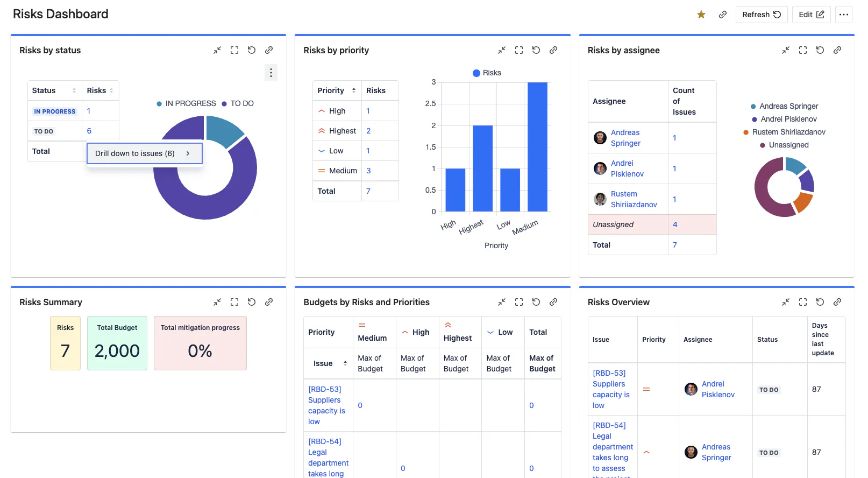
Task: Click the Medium bar in priority chart
Action: pos(537,147)
